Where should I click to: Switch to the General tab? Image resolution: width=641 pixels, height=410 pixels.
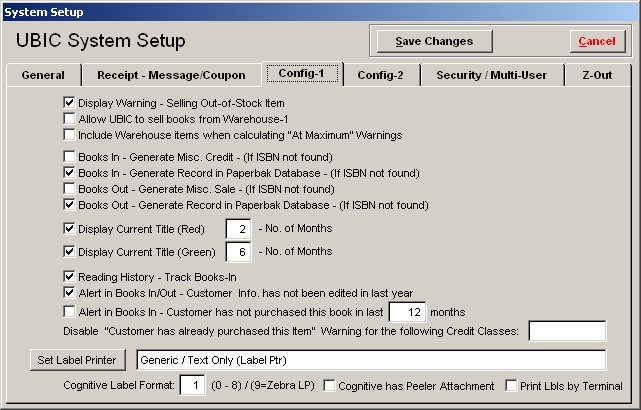(43, 75)
